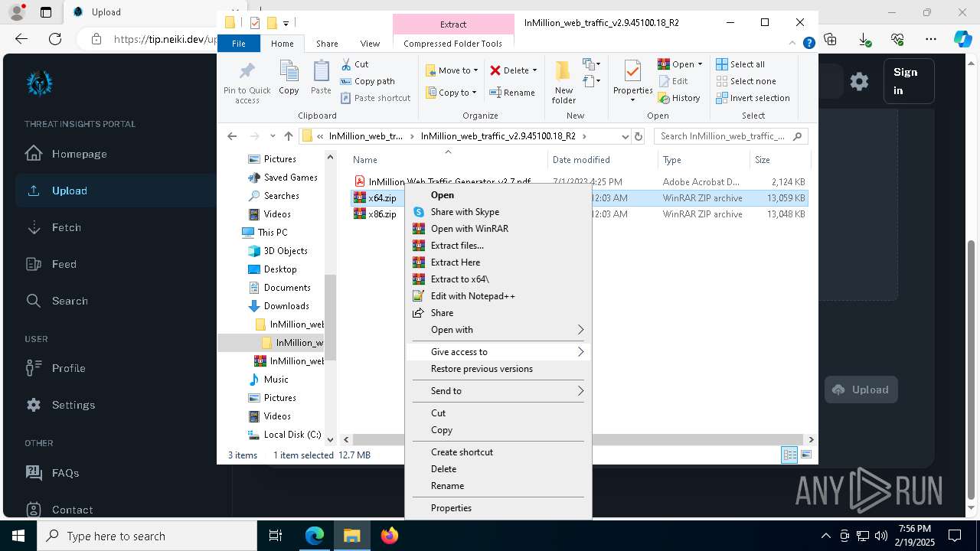Reload the page in Edge browser
The image size is (980, 551).
pos(54,39)
